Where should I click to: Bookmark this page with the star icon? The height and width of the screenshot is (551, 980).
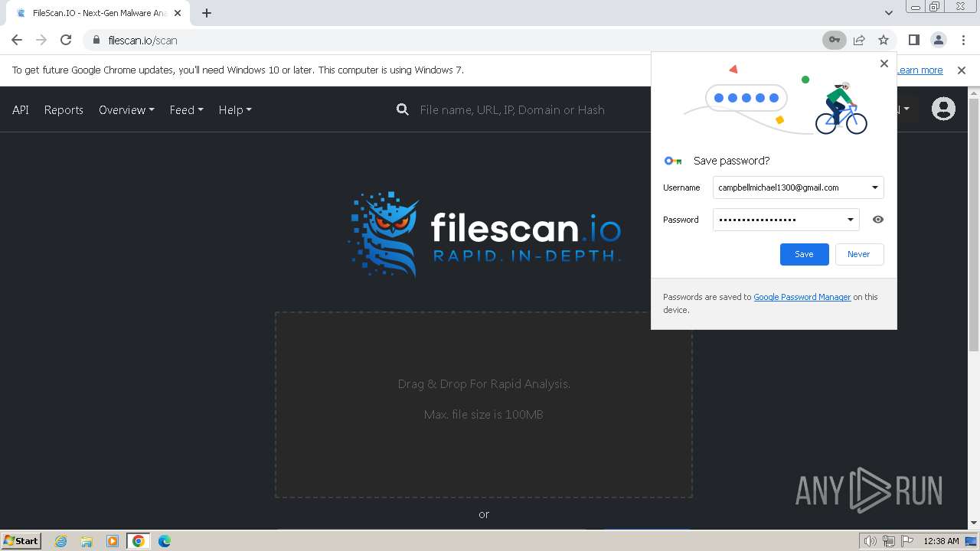tap(884, 40)
